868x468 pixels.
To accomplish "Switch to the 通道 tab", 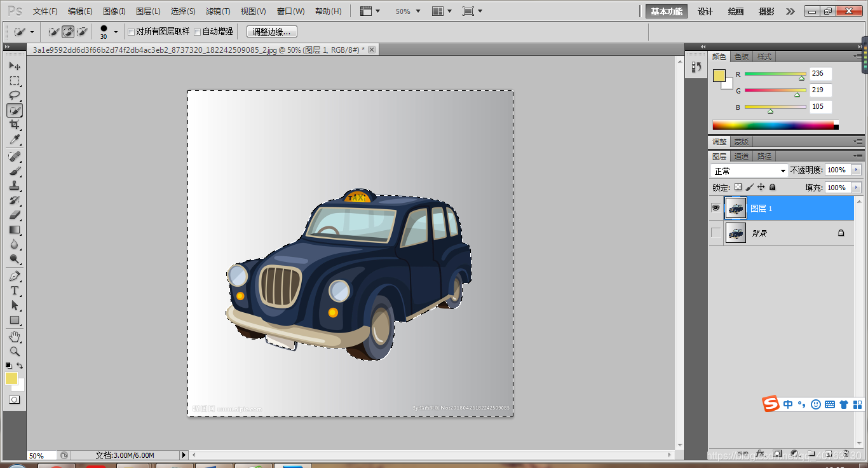I will [x=742, y=156].
